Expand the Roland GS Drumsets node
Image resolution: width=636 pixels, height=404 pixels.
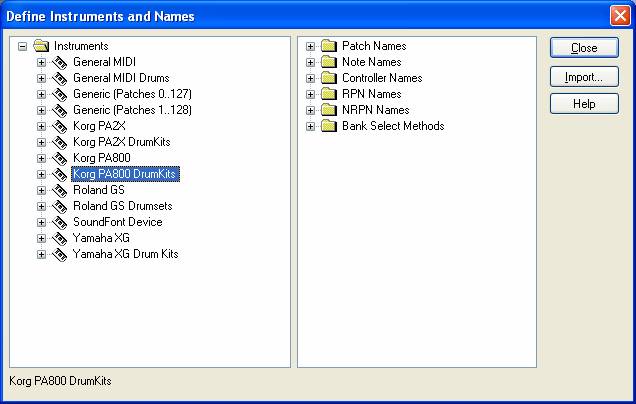(x=41, y=206)
